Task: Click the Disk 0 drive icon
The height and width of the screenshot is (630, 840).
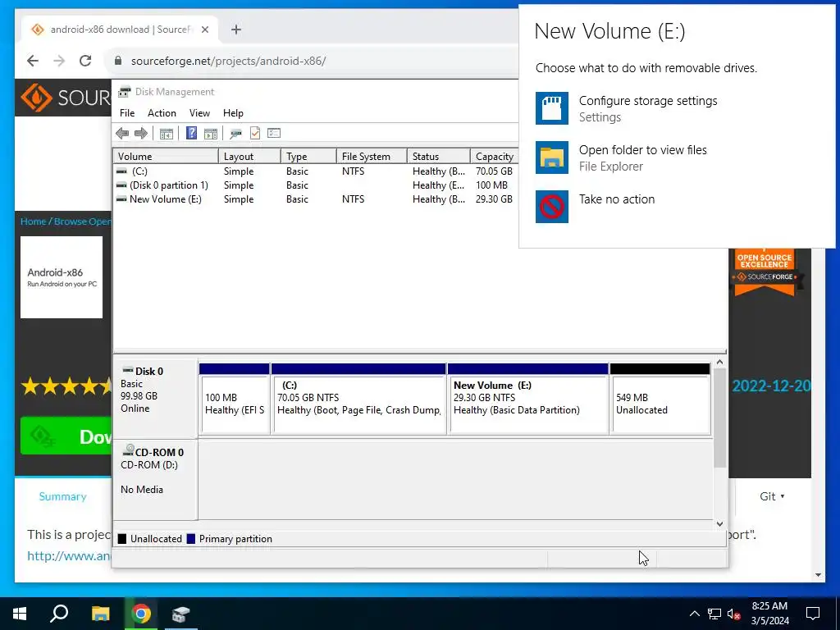Action: [x=127, y=370]
